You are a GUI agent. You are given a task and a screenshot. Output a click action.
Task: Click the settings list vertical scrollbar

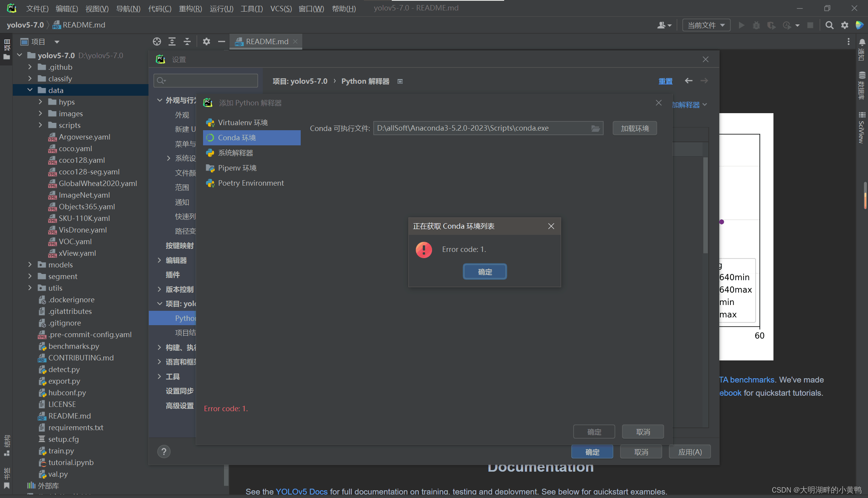[705, 205]
